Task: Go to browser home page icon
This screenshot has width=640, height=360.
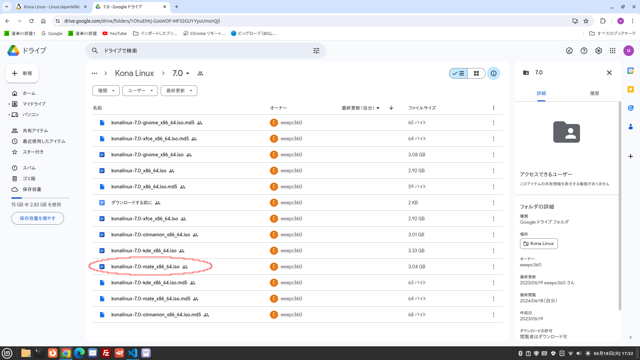Action: pos(43,21)
